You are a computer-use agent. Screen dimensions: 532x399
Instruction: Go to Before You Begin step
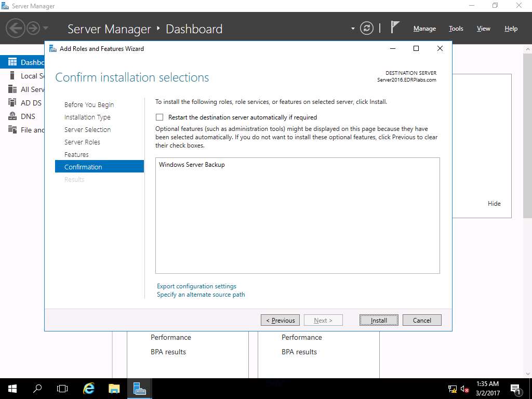[x=89, y=104]
